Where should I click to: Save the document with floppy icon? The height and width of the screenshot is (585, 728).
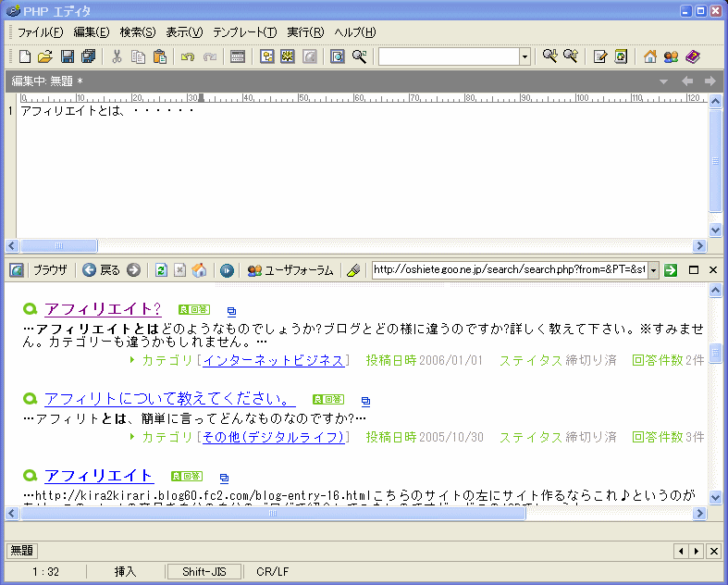point(68,56)
